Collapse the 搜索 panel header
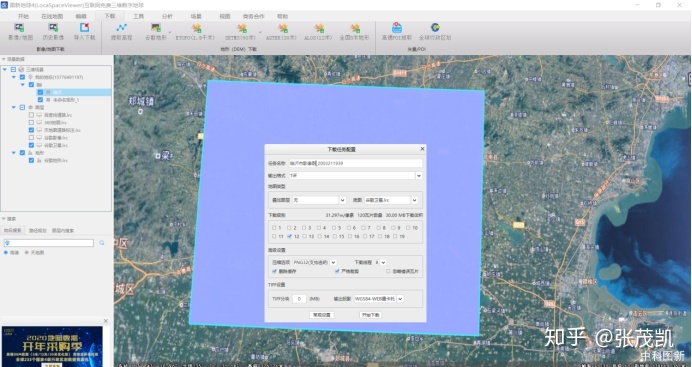Viewport: 692px width, 367px height. coord(4,219)
